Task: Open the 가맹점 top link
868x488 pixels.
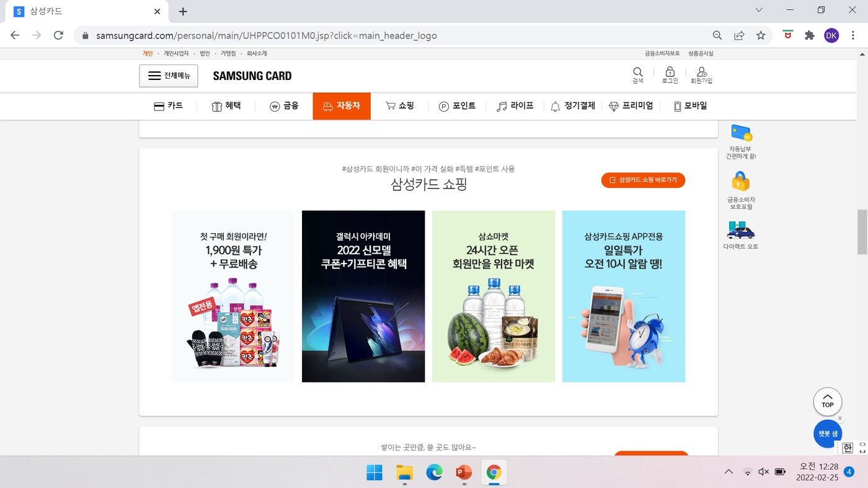Action: 228,53
